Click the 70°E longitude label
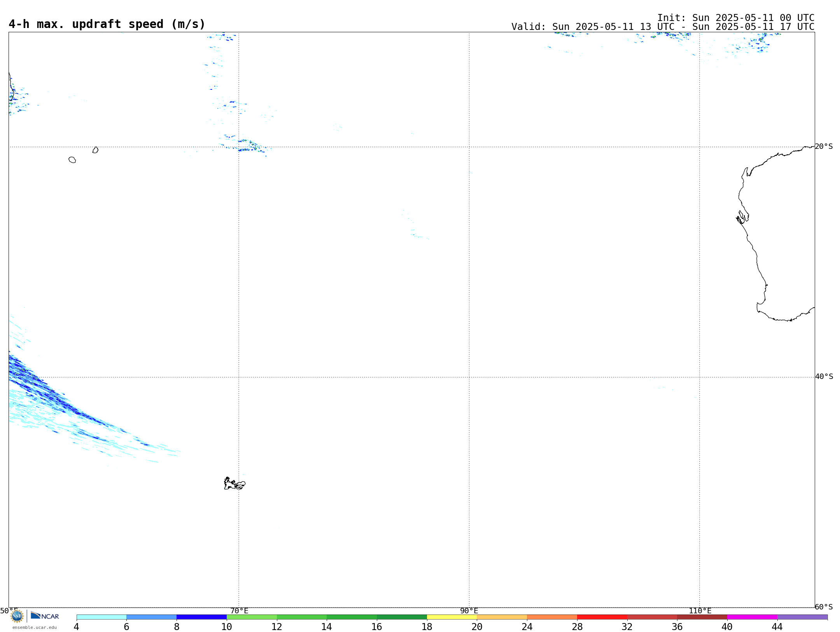The image size is (840, 632). click(239, 611)
